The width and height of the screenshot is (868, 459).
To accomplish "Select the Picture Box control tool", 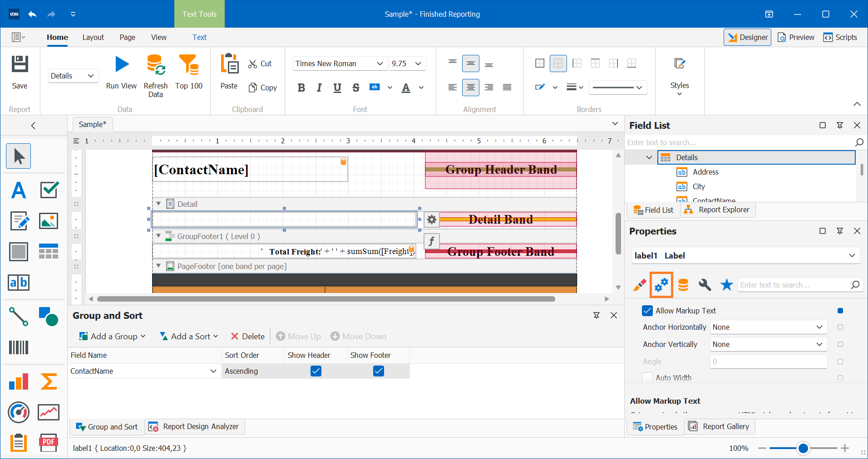I will pyautogui.click(x=49, y=221).
